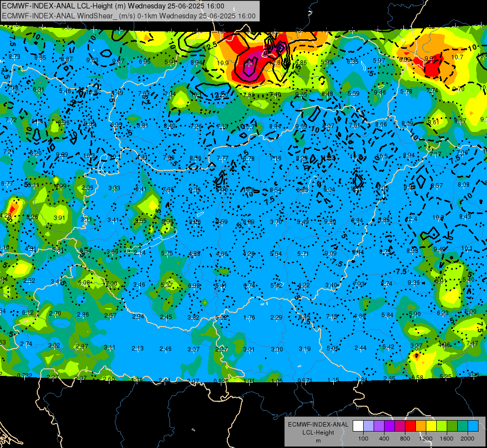Image resolution: width=487 pixels, height=448 pixels.
Task: Click the grid value '5.75'
Action: point(167,253)
